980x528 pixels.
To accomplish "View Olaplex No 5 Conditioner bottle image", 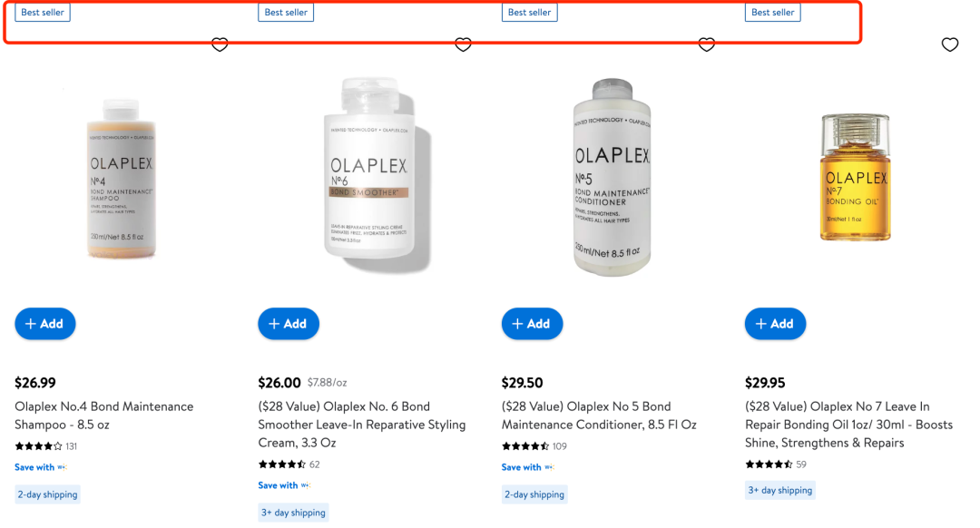I will click(x=612, y=176).
